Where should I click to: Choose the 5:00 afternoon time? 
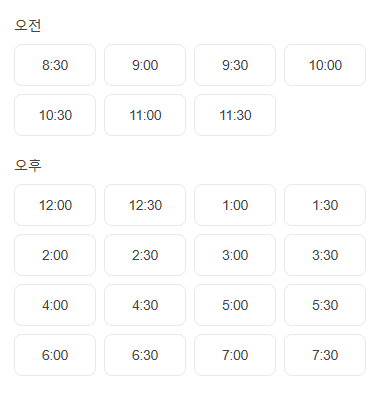tap(235, 305)
